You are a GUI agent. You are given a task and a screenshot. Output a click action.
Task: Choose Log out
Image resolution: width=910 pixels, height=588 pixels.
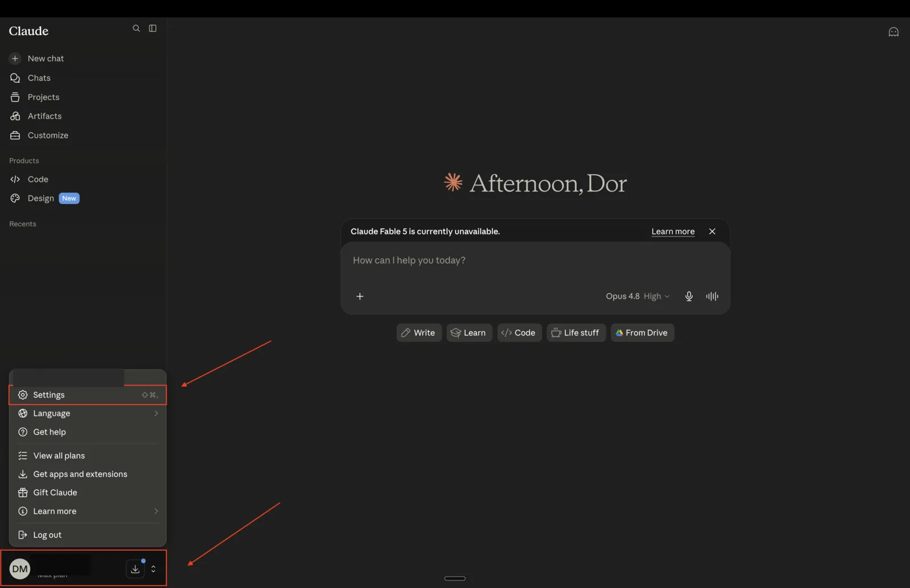click(88, 535)
